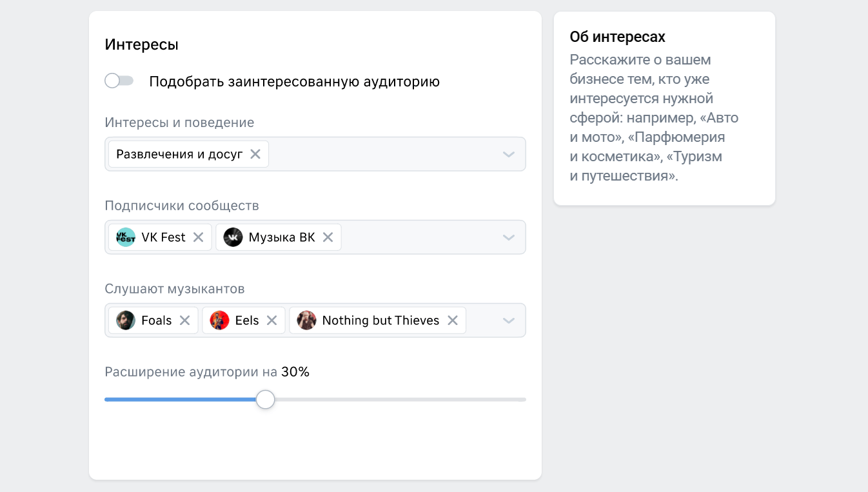Viewport: 868px width, 492px height.
Task: Click the Развлечения и досуг chip label
Action: coord(179,154)
